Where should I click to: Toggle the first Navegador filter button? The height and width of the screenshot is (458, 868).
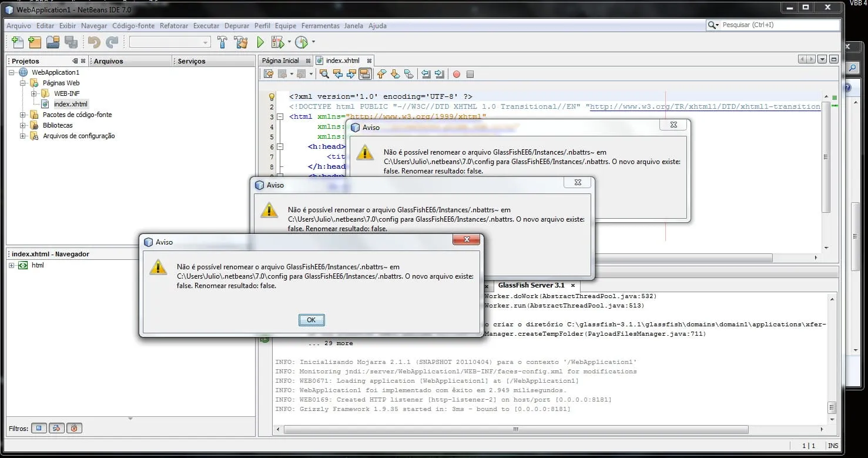pos(39,428)
